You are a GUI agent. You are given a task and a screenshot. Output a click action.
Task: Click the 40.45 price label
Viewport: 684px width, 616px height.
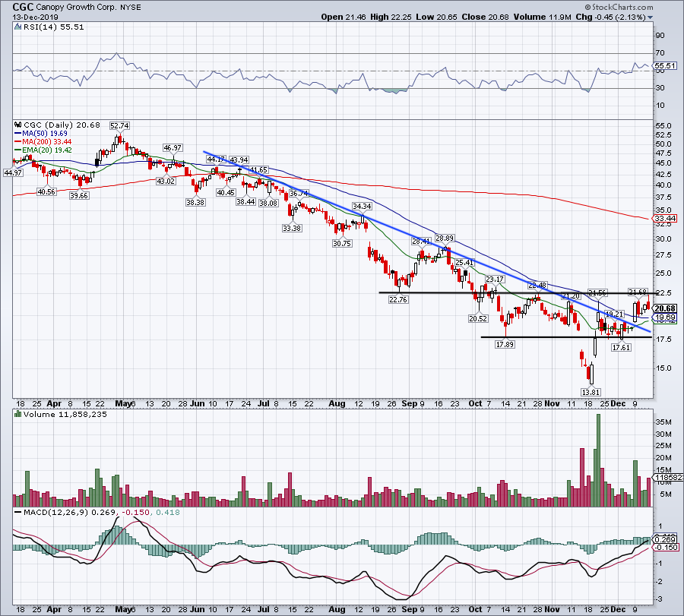[226, 193]
